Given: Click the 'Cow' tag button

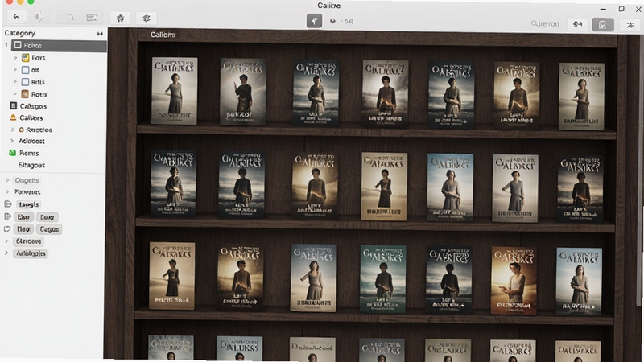Looking at the screenshot, I should (x=47, y=217).
